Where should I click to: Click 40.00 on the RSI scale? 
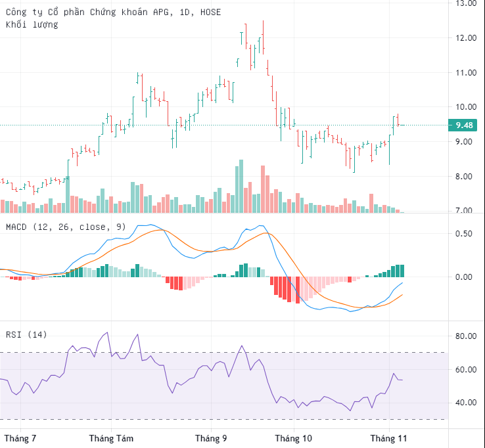[465, 403]
